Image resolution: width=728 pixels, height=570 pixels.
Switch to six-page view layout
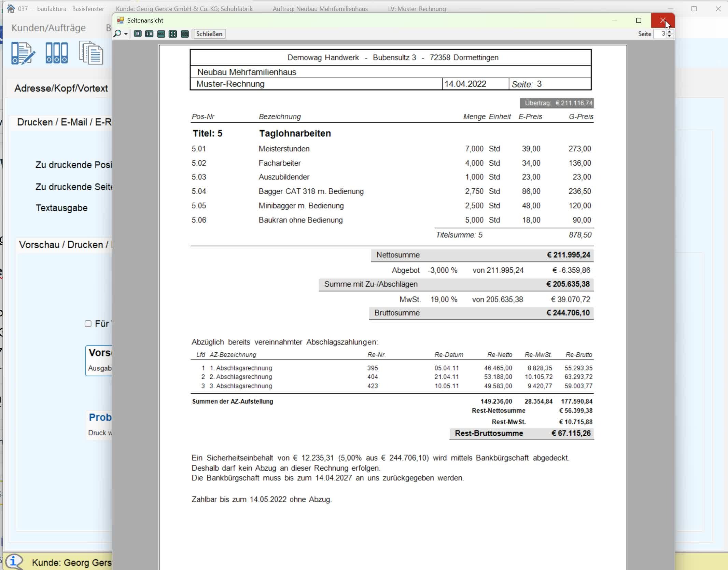tap(185, 34)
